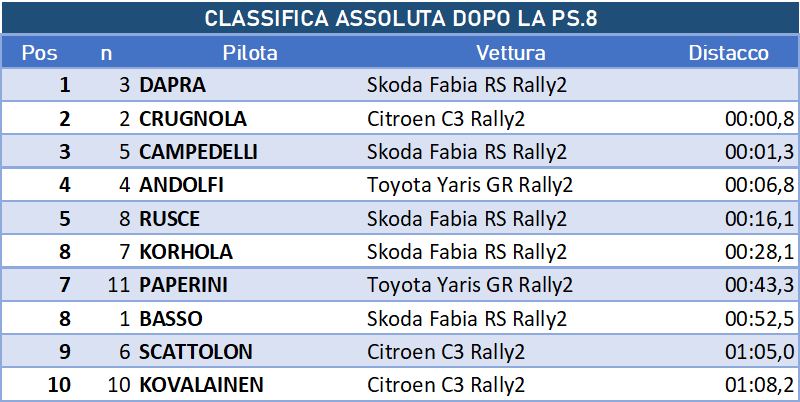The image size is (800, 402).
Task: Click the driver name CRUGNOLA
Action: point(193,119)
